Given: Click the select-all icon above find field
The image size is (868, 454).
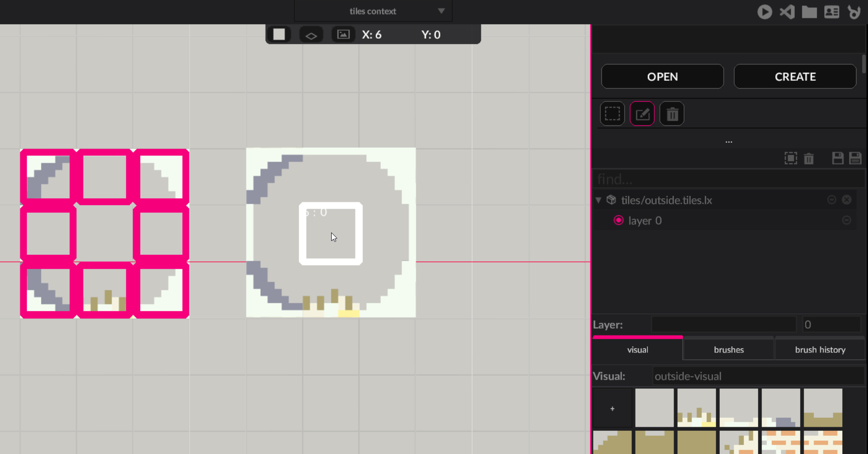Looking at the screenshot, I should pyautogui.click(x=791, y=158).
